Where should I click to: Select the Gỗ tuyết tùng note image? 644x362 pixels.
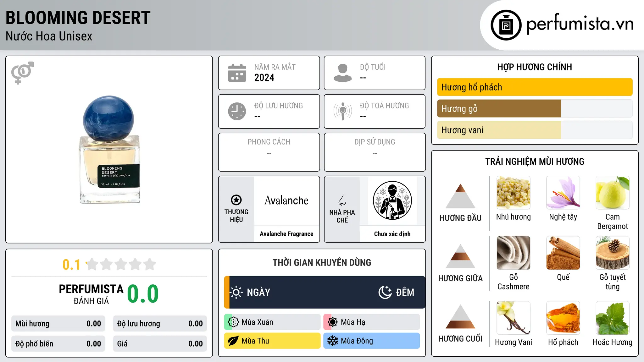(x=613, y=253)
